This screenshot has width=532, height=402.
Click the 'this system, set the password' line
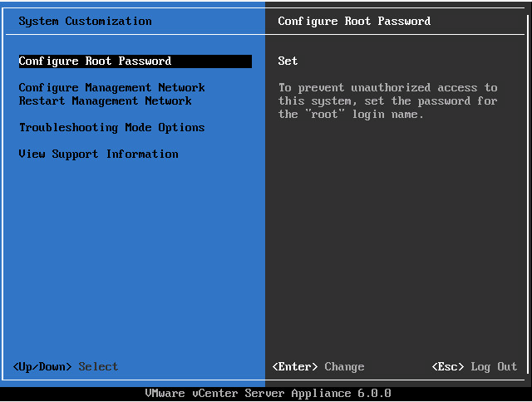click(x=387, y=101)
